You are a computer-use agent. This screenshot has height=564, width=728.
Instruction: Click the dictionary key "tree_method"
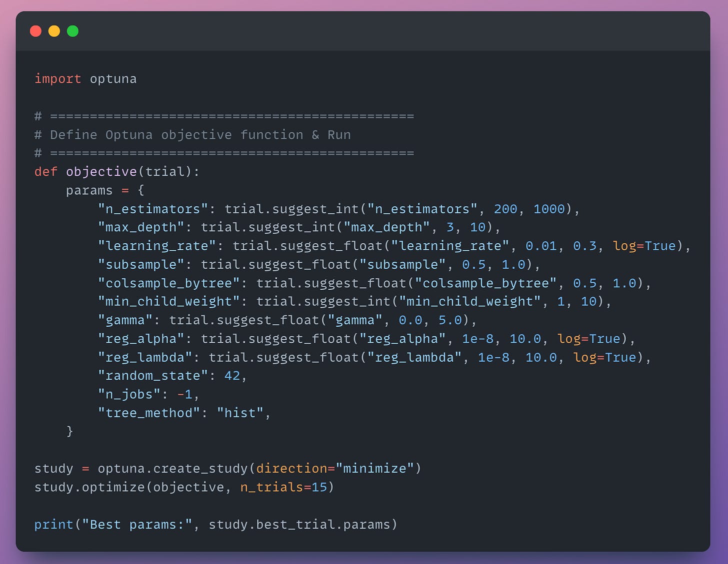[148, 413]
